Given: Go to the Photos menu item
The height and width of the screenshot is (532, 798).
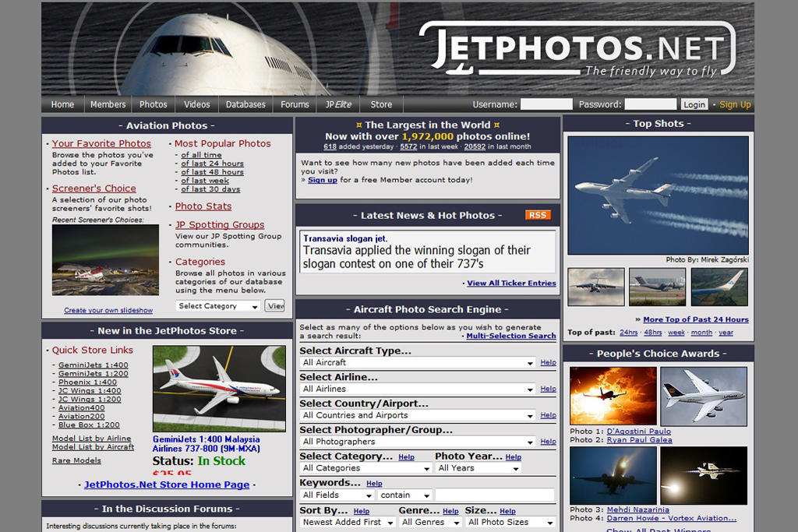Looking at the screenshot, I should [154, 104].
